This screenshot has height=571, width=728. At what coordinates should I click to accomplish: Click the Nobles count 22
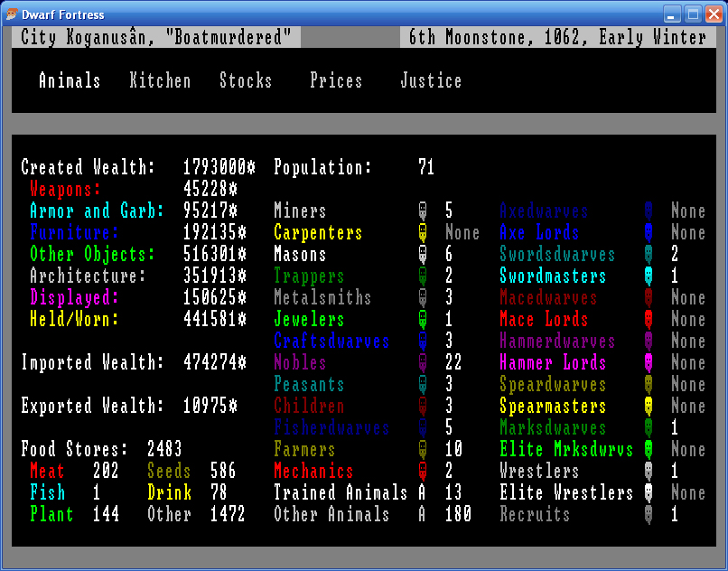[453, 363]
